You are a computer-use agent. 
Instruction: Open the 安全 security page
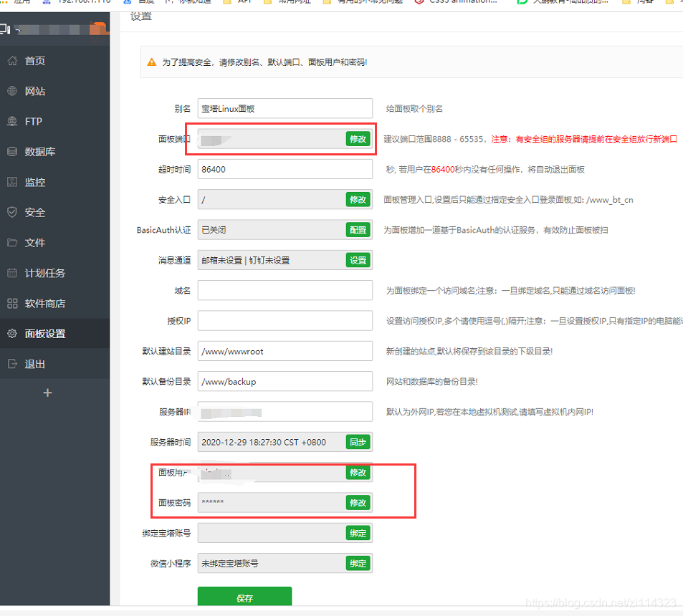pyautogui.click(x=33, y=212)
